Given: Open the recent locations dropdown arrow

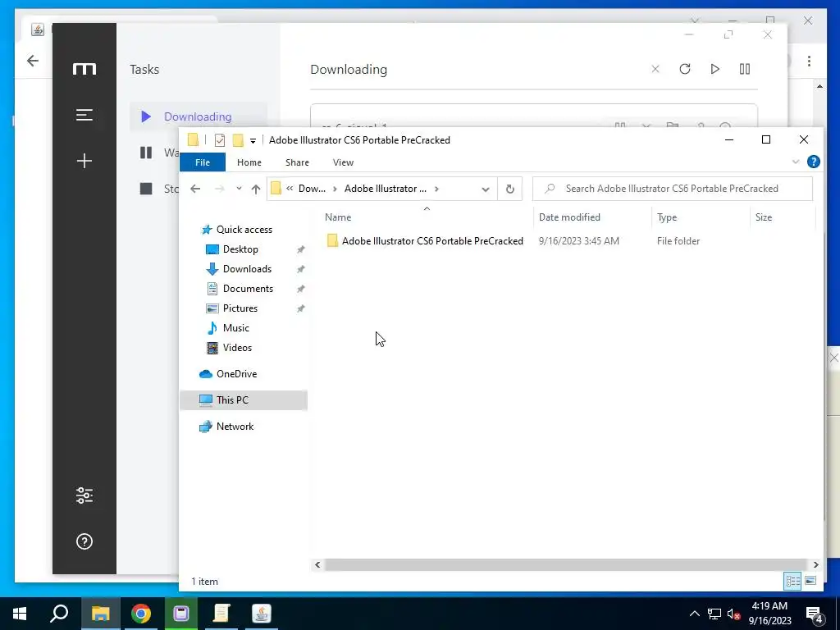Looking at the screenshot, I should coord(239,189).
